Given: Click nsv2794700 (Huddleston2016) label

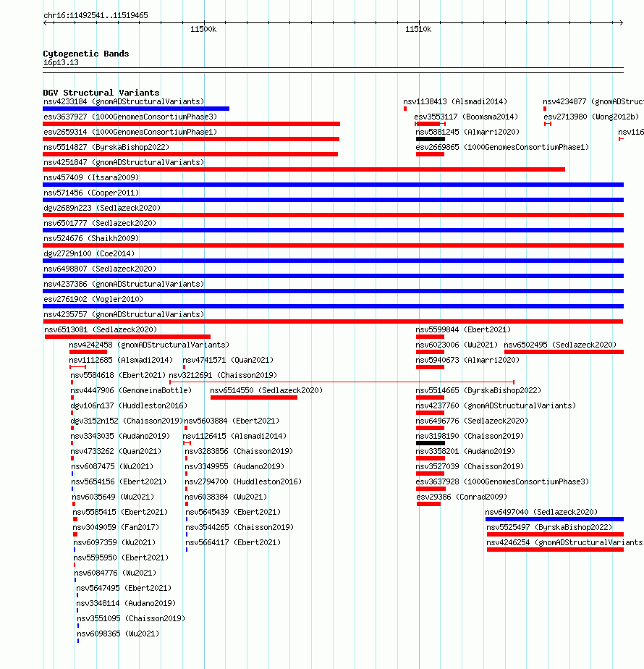Looking at the screenshot, I should (243, 481).
